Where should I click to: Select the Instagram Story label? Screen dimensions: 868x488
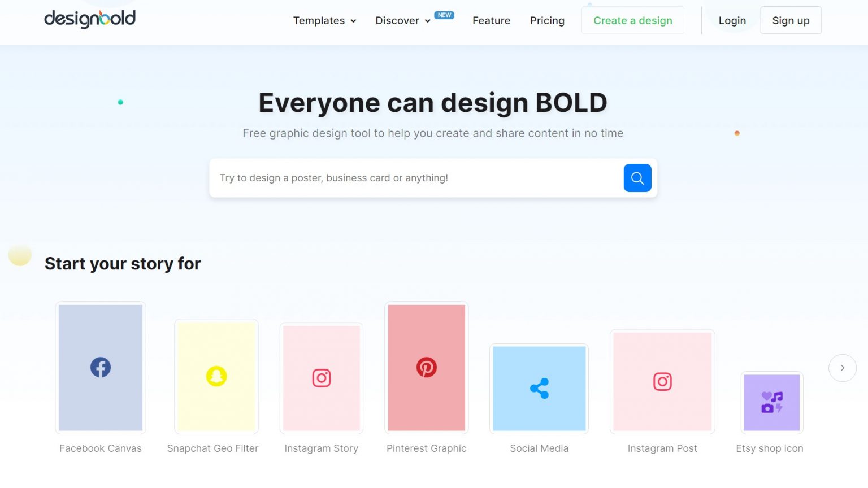click(322, 448)
